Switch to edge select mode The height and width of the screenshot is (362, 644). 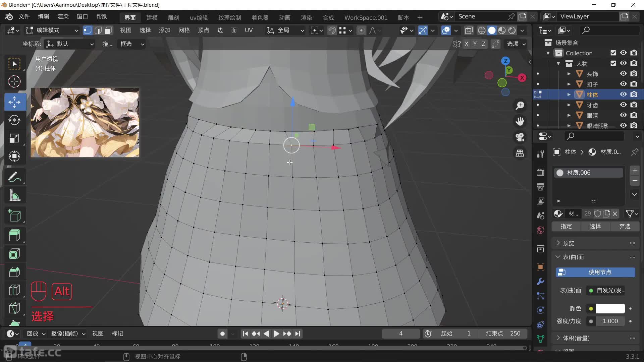tap(98, 31)
